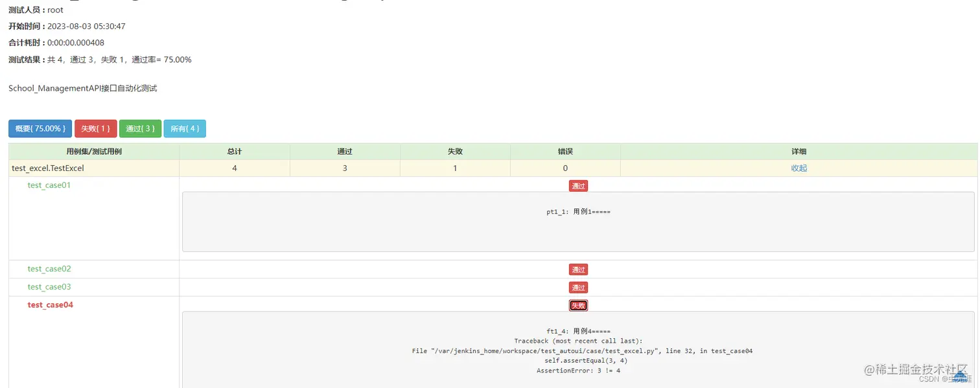This screenshot has height=388, width=980.
Task: Click the 用例集/测试用例 column header
Action: (94, 152)
